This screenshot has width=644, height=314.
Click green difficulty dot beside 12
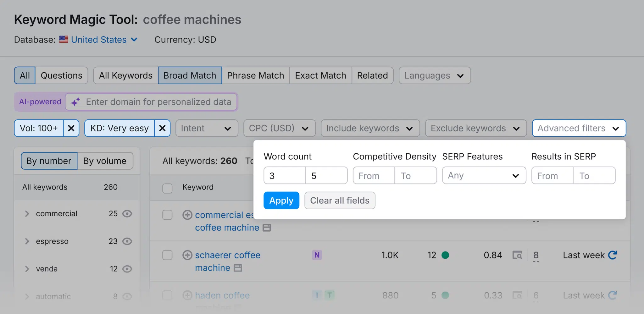tap(445, 255)
